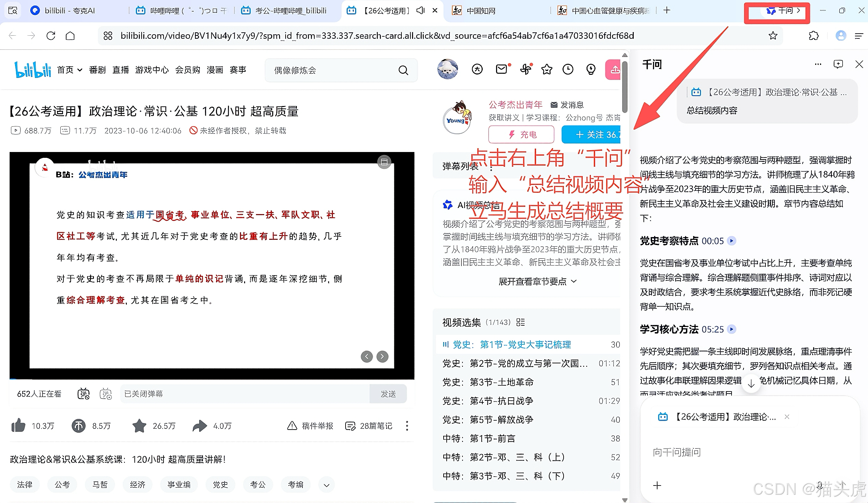Image resolution: width=868 pixels, height=503 pixels.
Task: Bookmark this page with the star icon
Action: coord(773,35)
